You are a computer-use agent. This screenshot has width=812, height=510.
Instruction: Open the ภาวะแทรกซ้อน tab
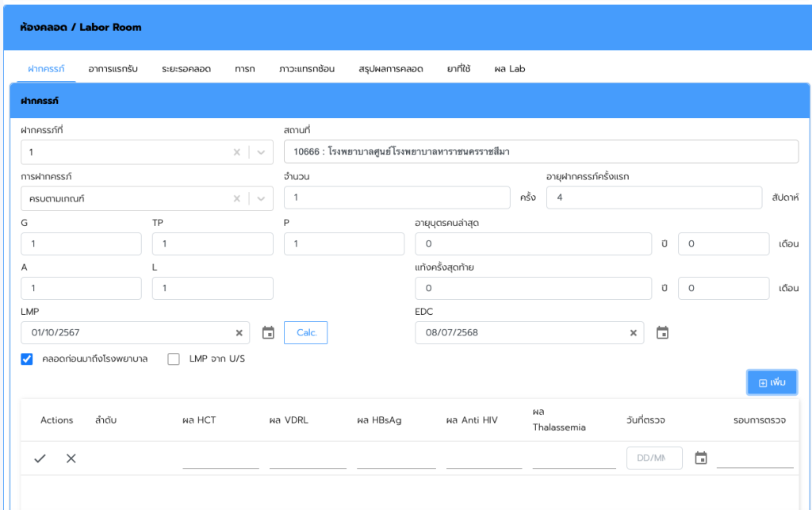click(x=307, y=69)
